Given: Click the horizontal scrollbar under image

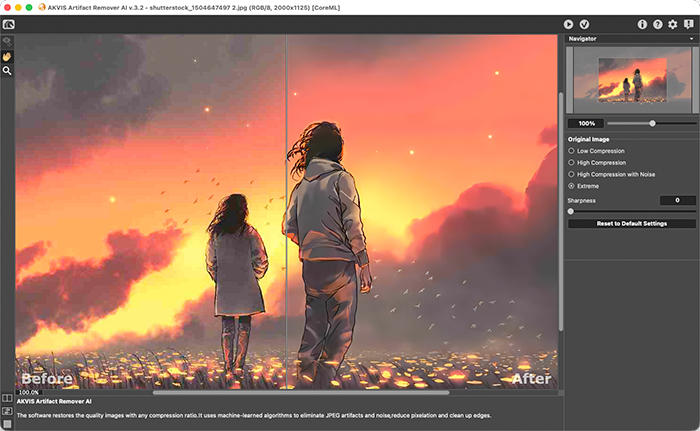Looking at the screenshot, I should pos(301,393).
